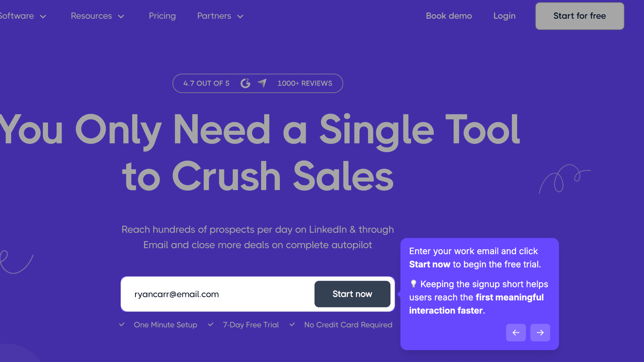
Task: Click the 7-Day Free Trial checkmark
Action: pos(211,325)
